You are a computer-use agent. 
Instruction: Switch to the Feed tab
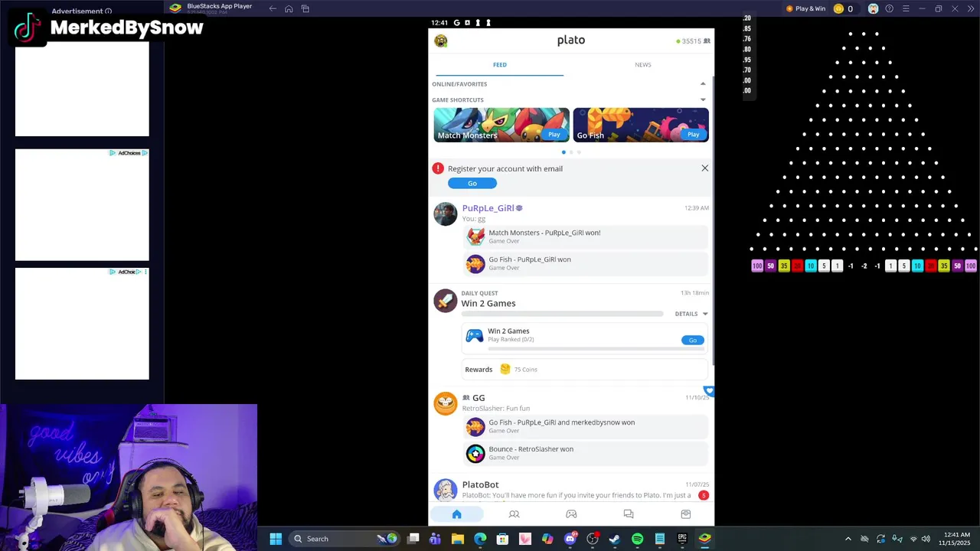pos(499,65)
